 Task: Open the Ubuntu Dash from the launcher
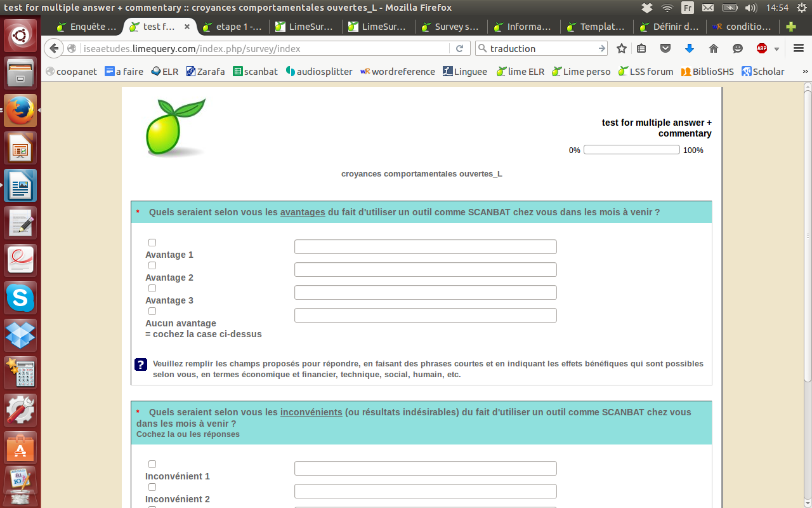(20, 36)
